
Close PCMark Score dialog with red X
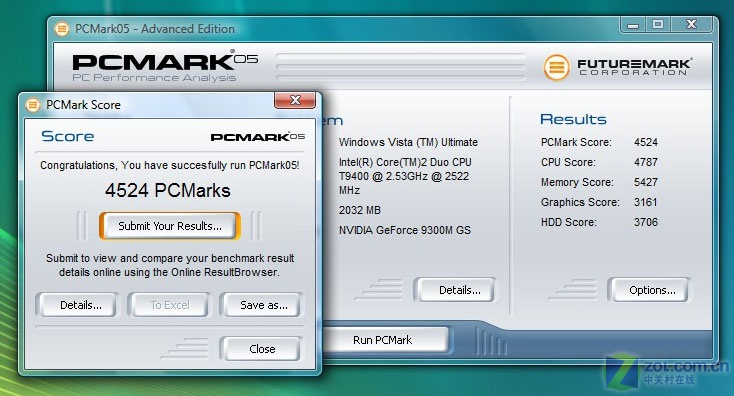[x=295, y=100]
